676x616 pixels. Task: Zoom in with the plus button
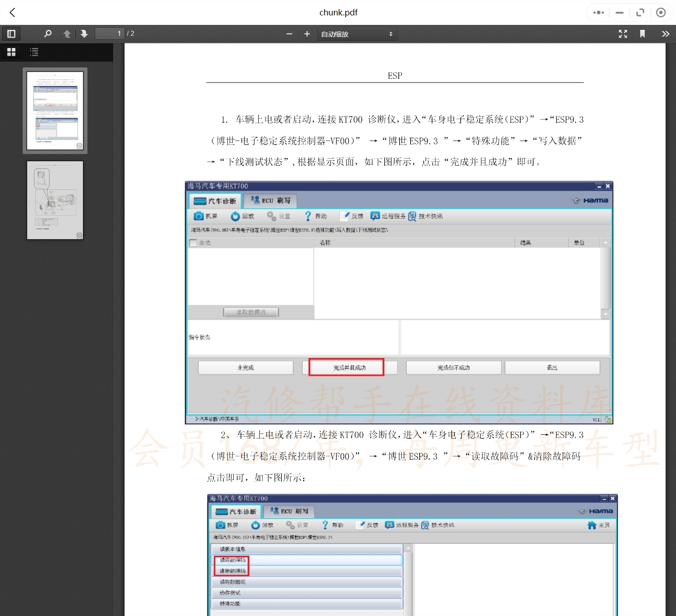click(307, 34)
